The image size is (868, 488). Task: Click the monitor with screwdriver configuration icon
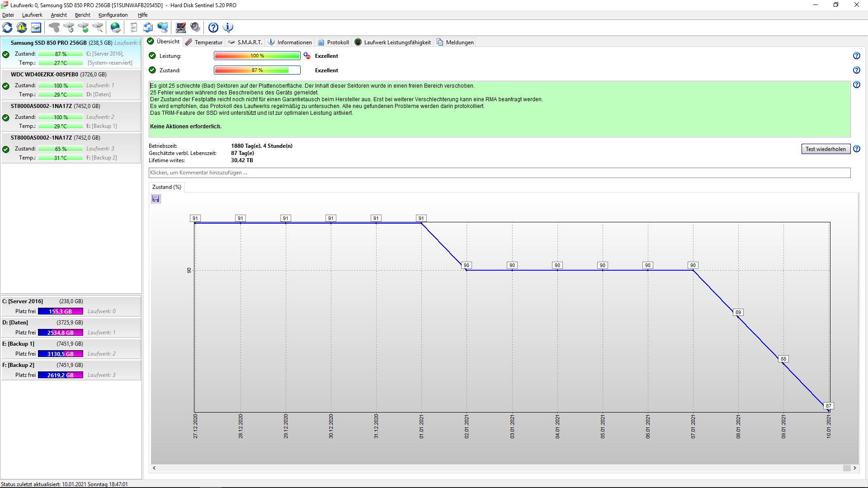tap(181, 28)
